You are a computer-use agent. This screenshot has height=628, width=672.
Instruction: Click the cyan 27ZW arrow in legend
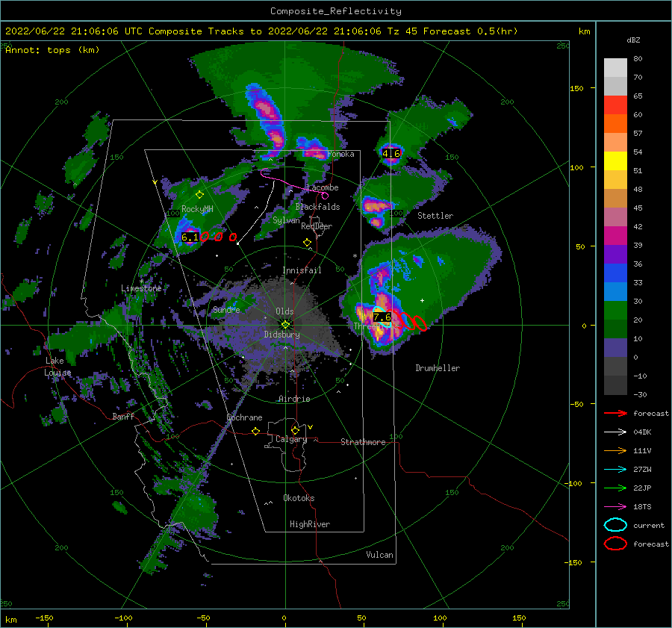(x=616, y=470)
